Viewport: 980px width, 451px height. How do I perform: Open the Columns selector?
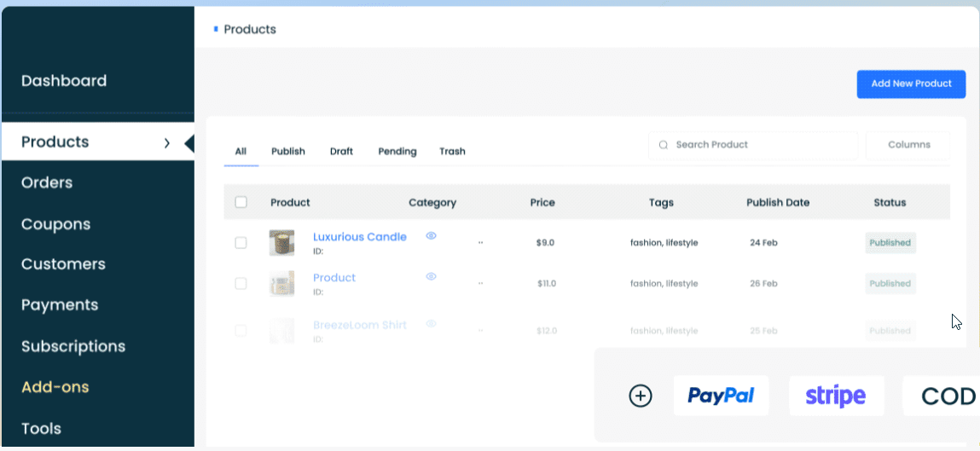[908, 145]
